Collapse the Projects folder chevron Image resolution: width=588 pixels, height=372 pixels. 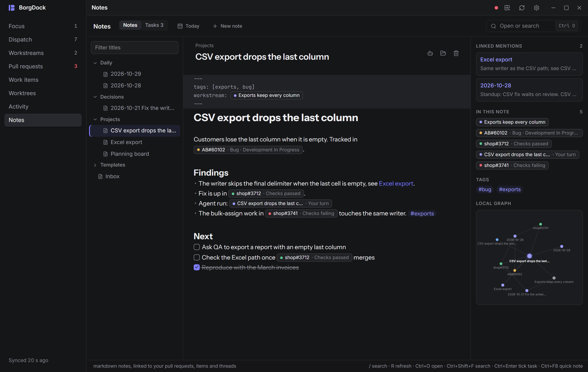[x=95, y=119]
